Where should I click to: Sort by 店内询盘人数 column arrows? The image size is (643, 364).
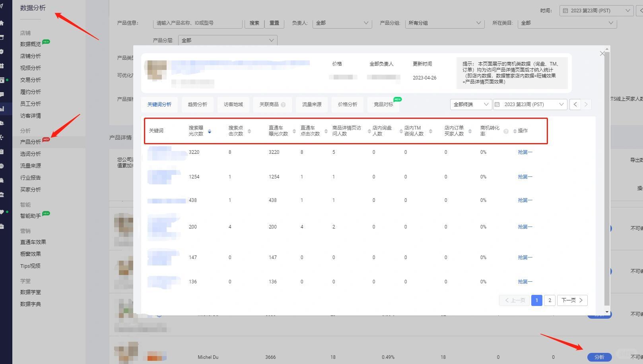[x=401, y=131]
